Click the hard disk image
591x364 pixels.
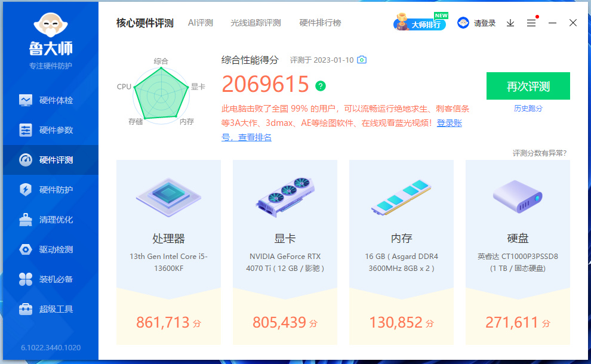[518, 196]
